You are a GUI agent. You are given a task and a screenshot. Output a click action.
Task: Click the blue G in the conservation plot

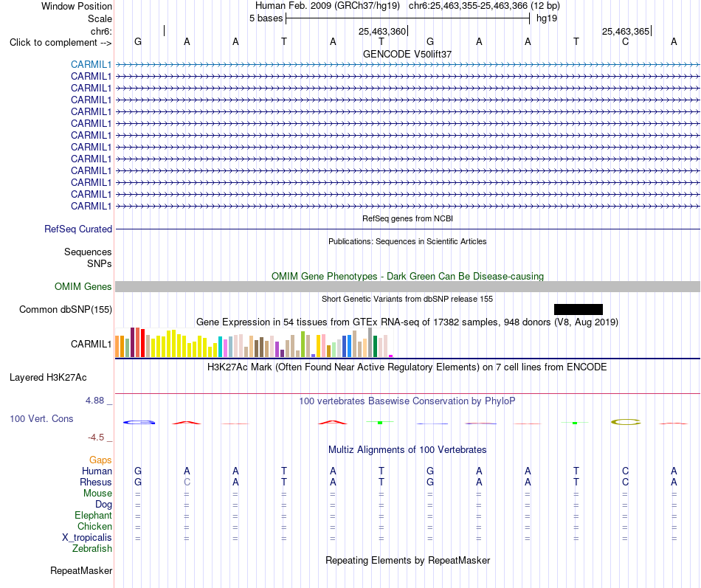(x=139, y=422)
